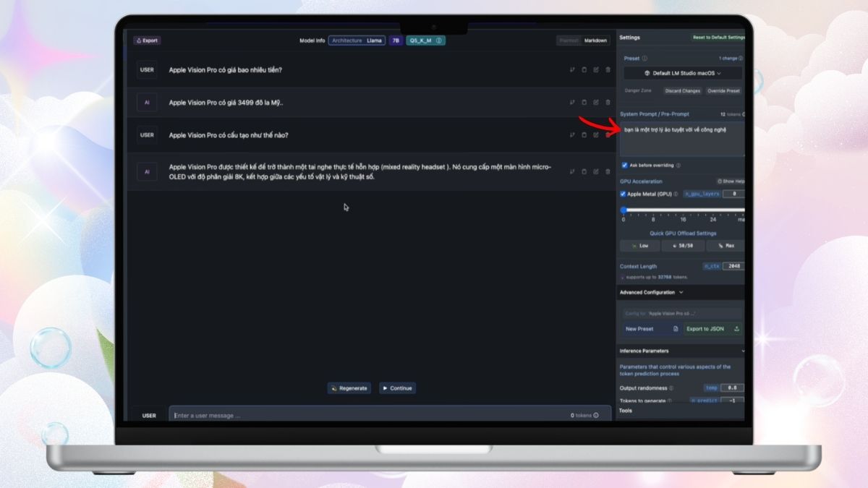Click the n_gpu_layers value box
This screenshot has width=868, height=488.
[733, 194]
